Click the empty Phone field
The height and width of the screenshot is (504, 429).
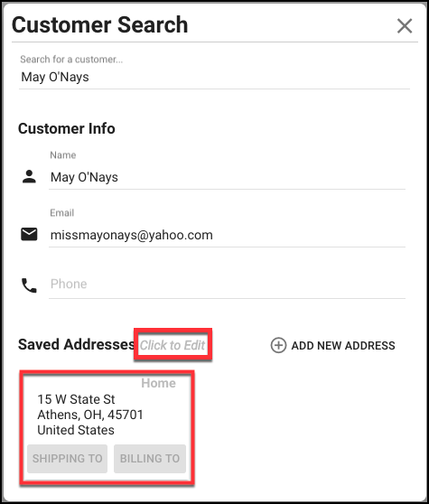coord(227,285)
